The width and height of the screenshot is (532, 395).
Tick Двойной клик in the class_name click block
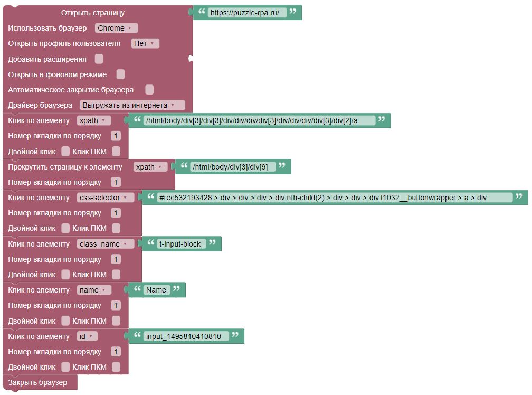(65, 275)
